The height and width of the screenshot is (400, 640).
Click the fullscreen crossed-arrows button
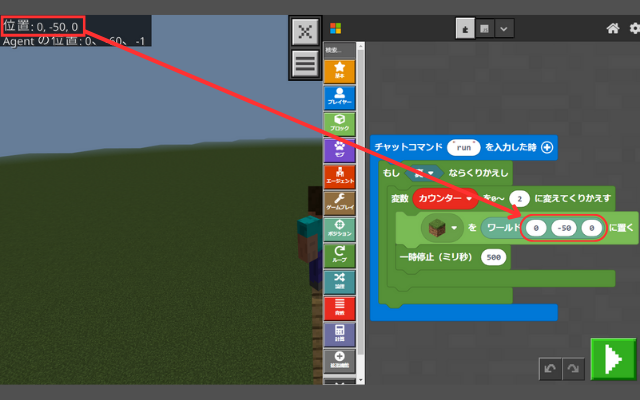tap(305, 31)
